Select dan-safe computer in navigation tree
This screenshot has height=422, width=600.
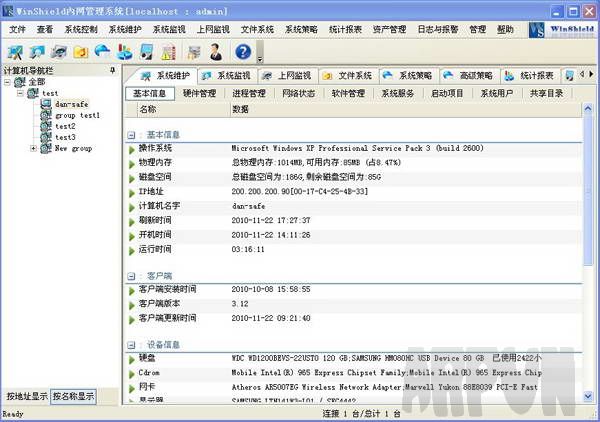coord(71,103)
